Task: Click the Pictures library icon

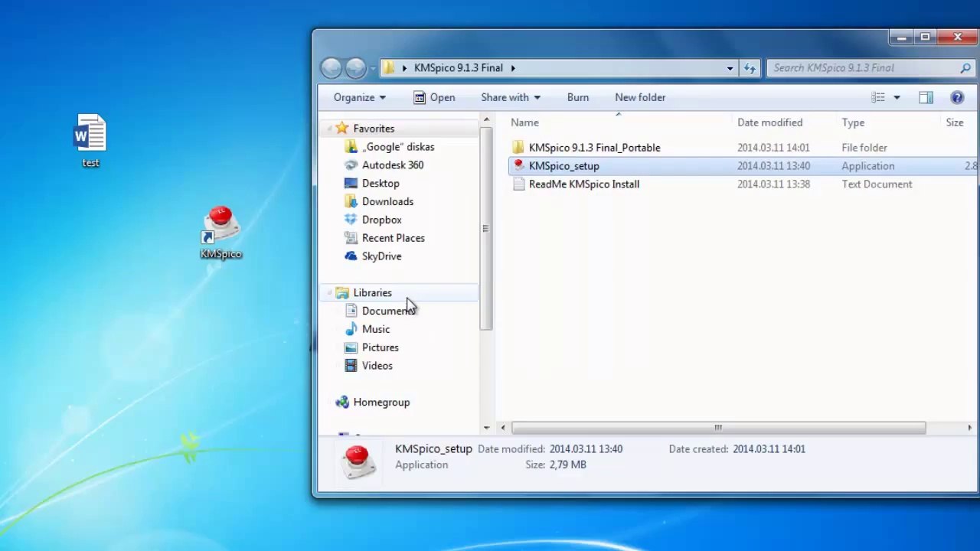Action: [x=351, y=347]
